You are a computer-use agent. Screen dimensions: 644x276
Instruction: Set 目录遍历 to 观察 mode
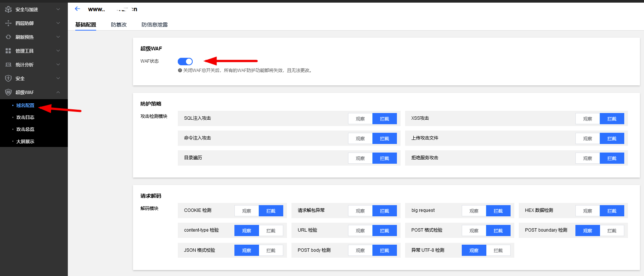360,158
